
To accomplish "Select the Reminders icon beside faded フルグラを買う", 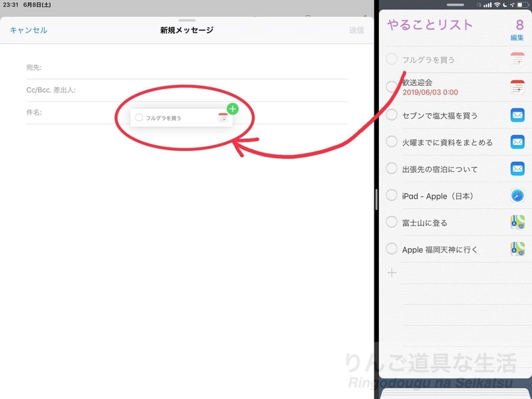I will click(518, 60).
